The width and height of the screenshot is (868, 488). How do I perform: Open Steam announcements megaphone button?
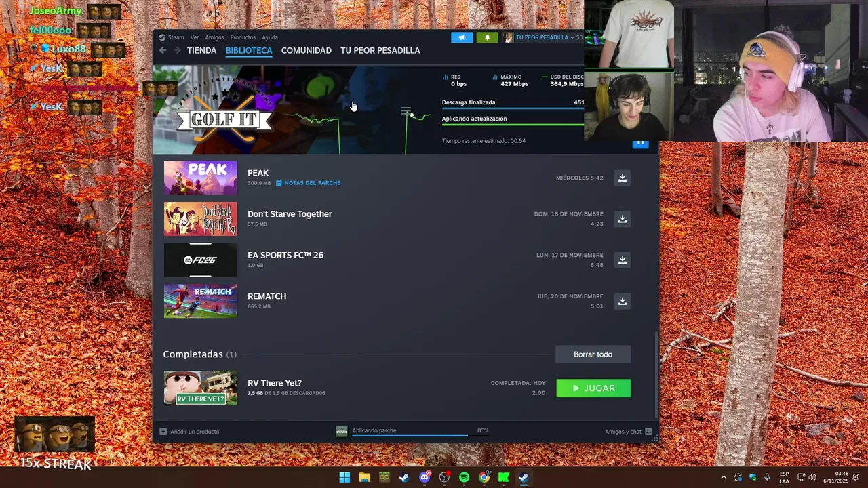462,37
